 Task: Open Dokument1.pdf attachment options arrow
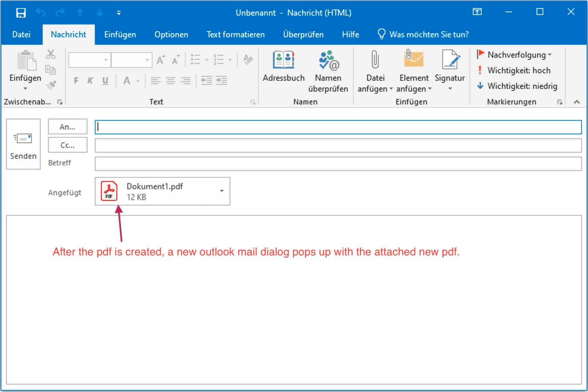(x=222, y=191)
